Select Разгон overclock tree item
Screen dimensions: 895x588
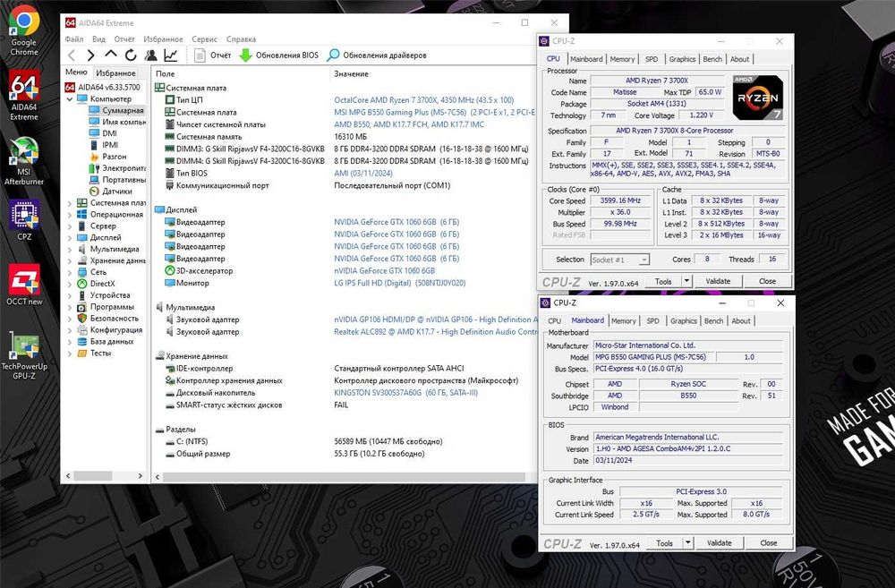click(108, 157)
